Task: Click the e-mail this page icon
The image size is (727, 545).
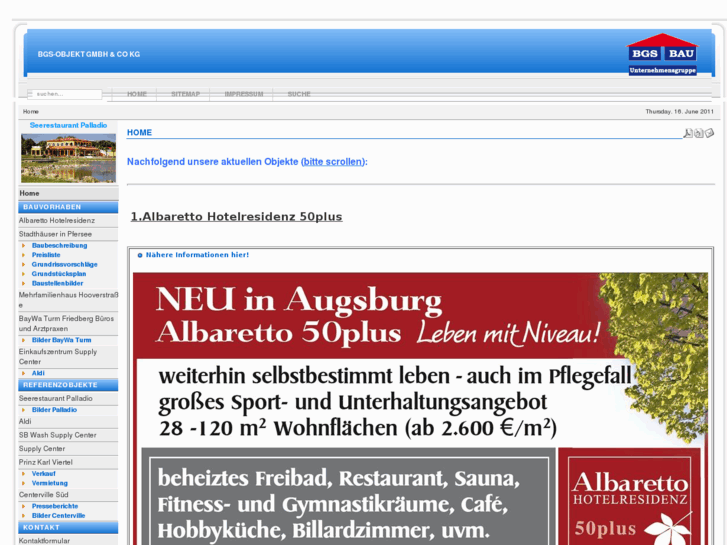Action: (709, 134)
